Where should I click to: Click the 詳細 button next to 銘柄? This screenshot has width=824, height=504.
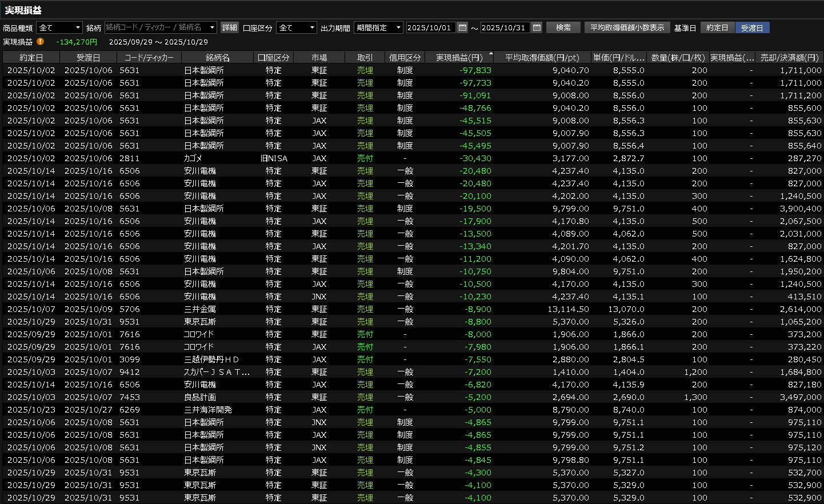(229, 27)
